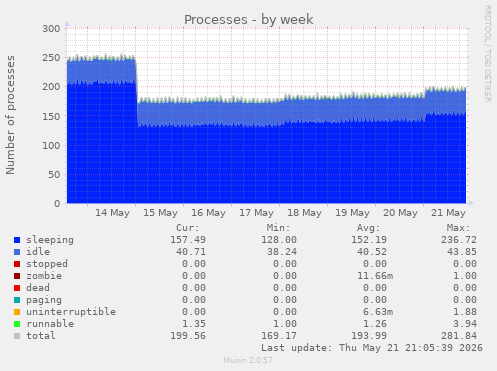Screen dimensions: 497x371
Task: Click the '14 May' x-axis date label
Action: coord(112,213)
